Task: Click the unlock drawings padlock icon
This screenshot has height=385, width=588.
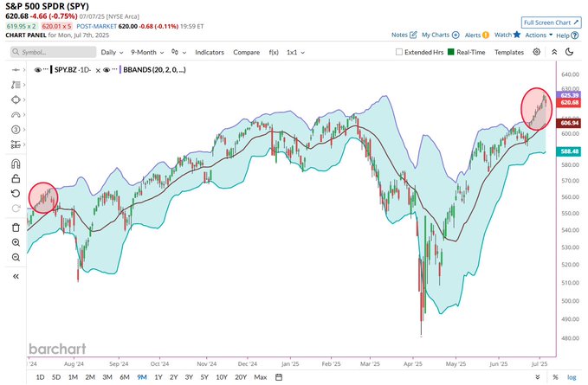Action: (x=16, y=178)
